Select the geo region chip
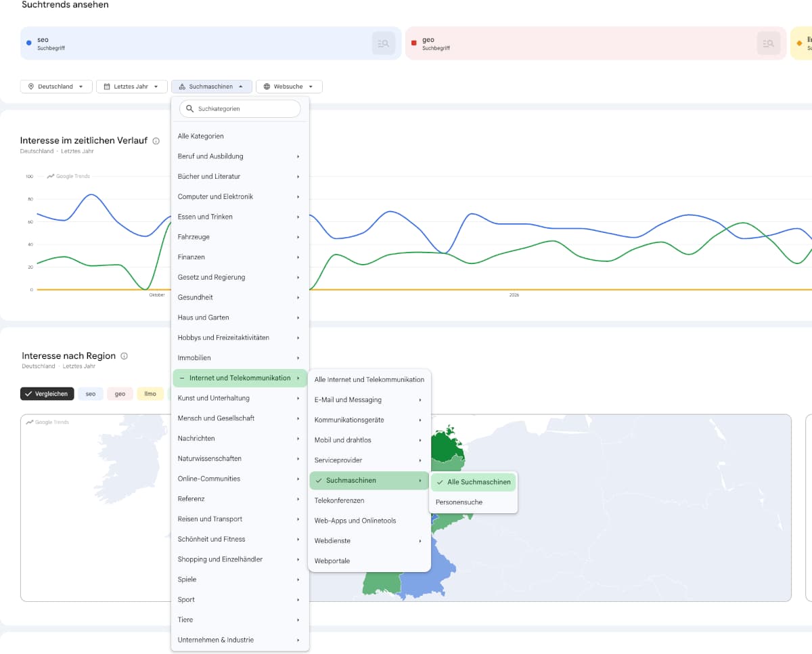 pyautogui.click(x=120, y=394)
